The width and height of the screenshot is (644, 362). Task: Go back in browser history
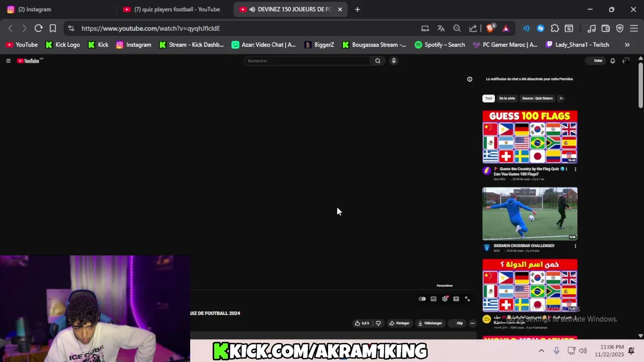[10, 28]
